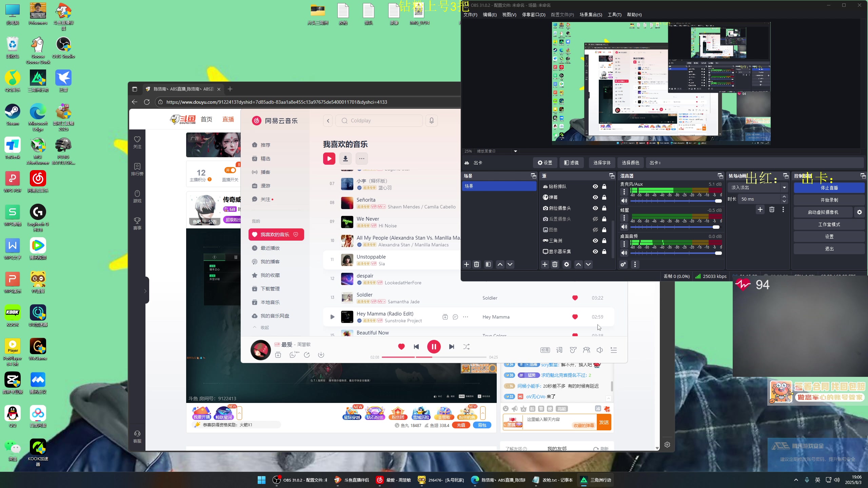Mute the 桌面音频 channel

click(624, 253)
